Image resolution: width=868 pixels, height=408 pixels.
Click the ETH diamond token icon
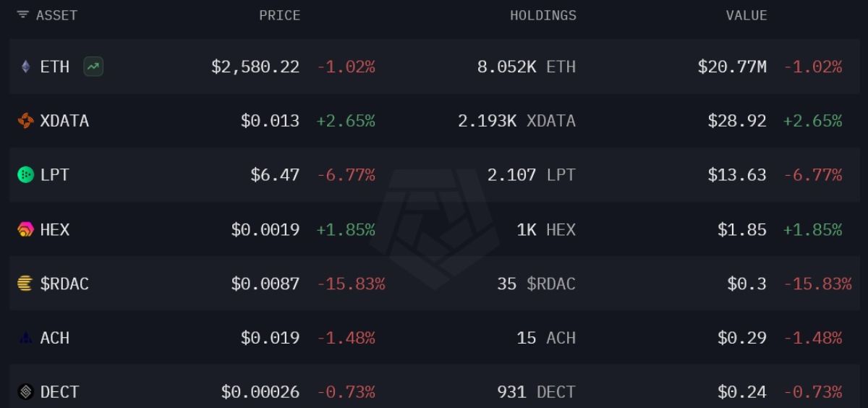coord(25,67)
